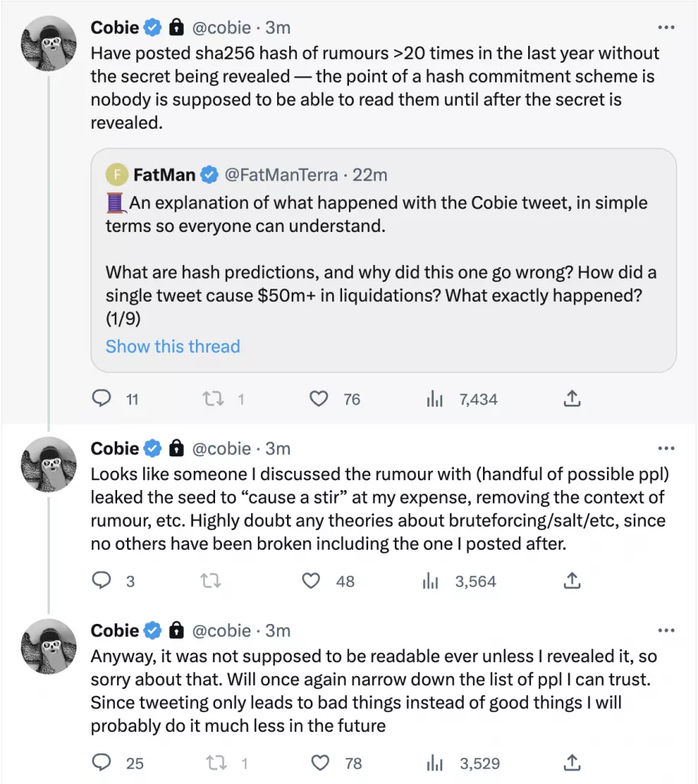Reply to the first Cobie tweet

[102, 399]
